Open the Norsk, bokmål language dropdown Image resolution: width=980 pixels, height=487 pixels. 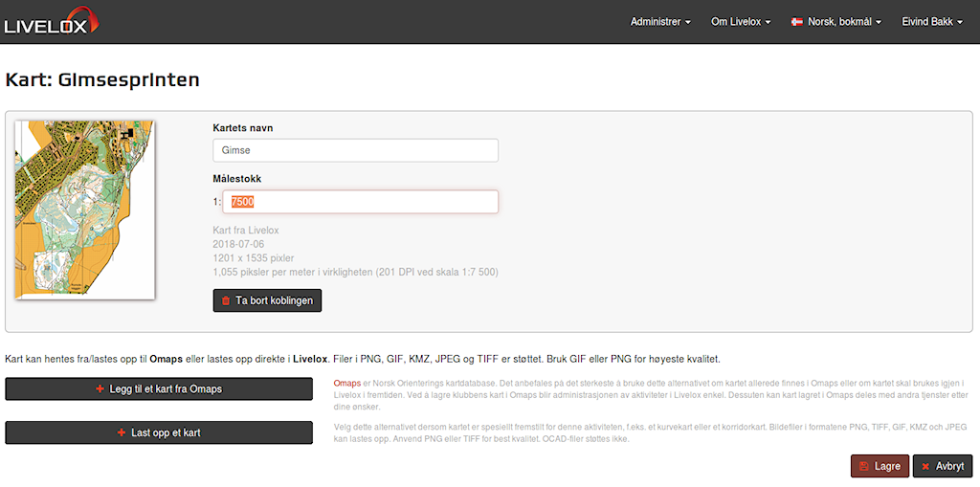tap(836, 22)
